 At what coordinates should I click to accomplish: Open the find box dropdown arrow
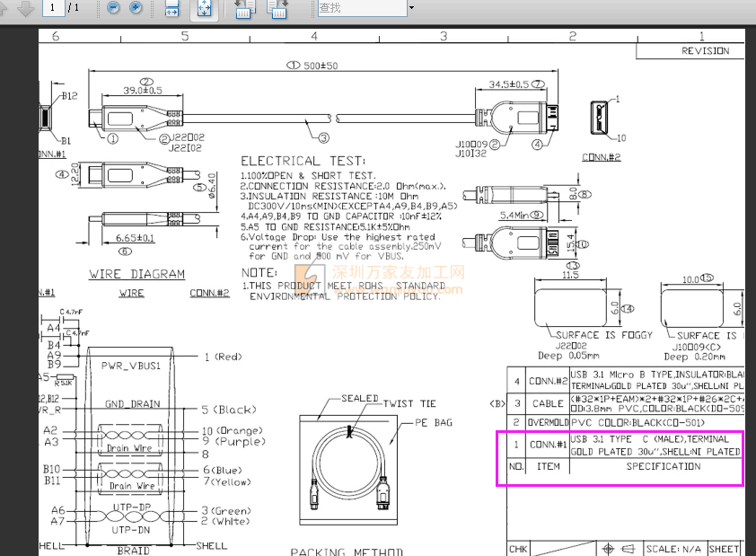pyautogui.click(x=411, y=8)
